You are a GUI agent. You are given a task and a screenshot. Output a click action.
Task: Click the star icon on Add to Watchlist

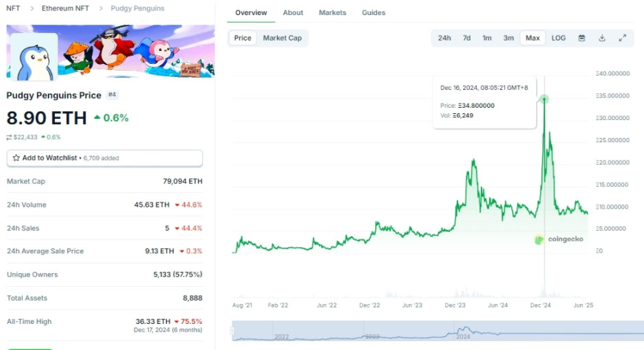click(16, 158)
